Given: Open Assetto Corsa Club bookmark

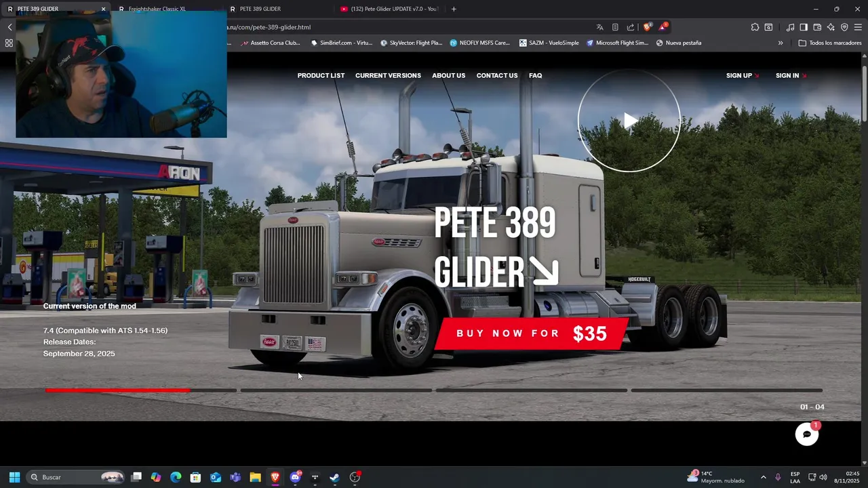Looking at the screenshot, I should tap(269, 43).
